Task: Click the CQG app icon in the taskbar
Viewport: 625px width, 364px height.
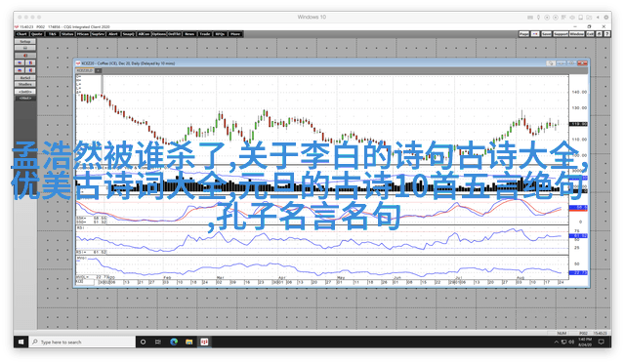Action: [x=204, y=342]
